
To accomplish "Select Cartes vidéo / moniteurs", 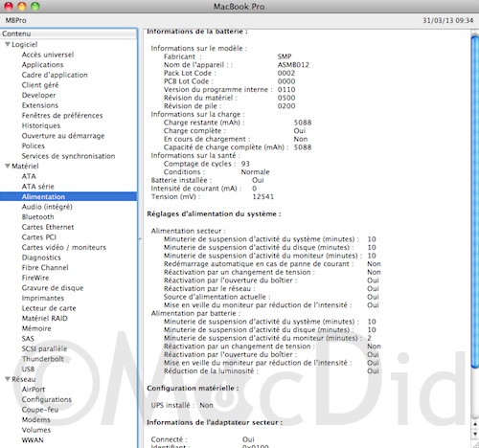I will (x=64, y=247).
